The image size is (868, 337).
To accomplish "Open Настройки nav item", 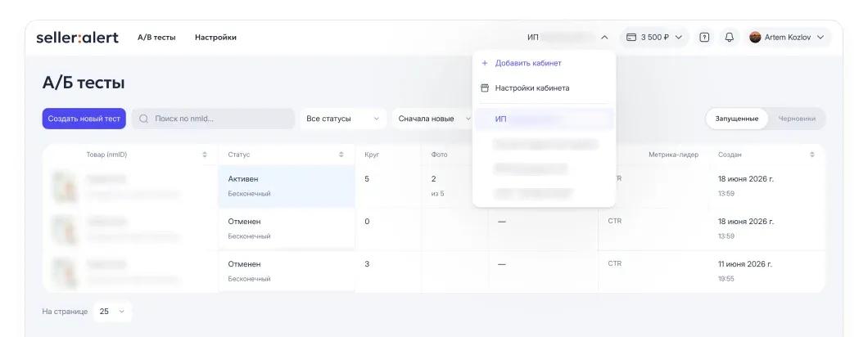I will (x=215, y=38).
